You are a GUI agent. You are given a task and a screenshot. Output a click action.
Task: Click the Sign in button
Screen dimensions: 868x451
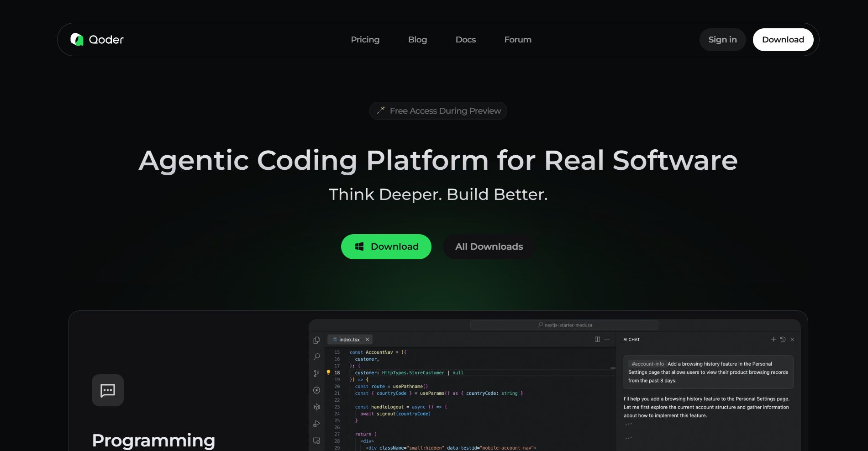(x=722, y=40)
